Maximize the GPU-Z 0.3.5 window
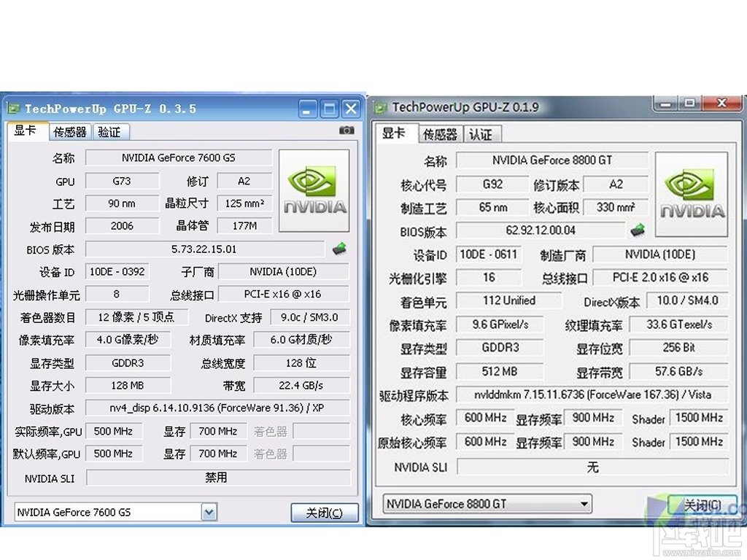Screen dimensions: 747x560 point(330,109)
